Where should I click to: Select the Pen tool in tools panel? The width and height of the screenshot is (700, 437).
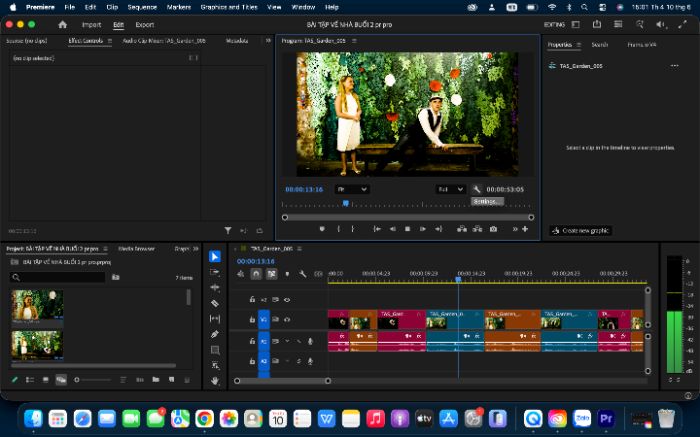click(215, 334)
